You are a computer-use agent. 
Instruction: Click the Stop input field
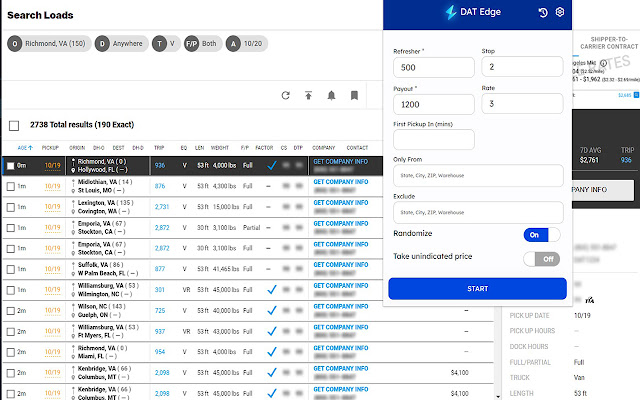pos(522,67)
